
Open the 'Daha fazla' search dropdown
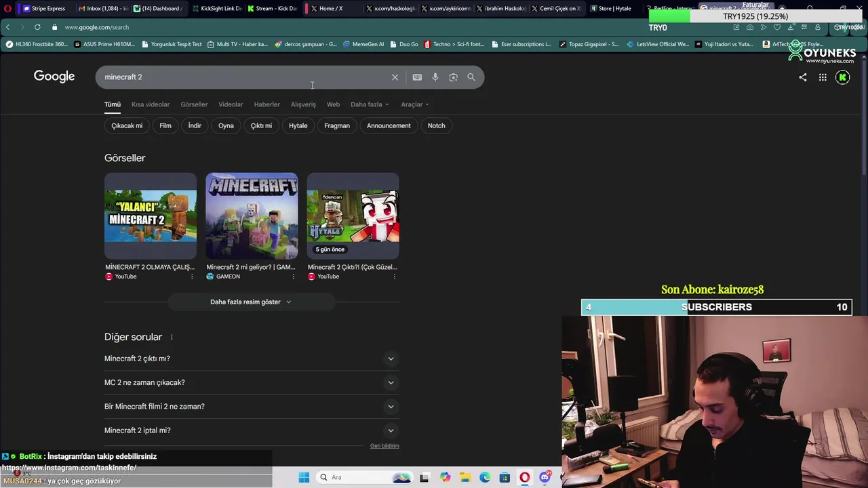tap(370, 104)
